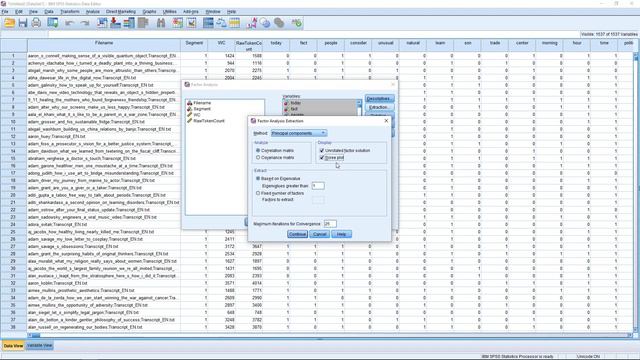Select the Correlation matrix radio button
This screenshot has height=360, width=640.
(x=258, y=151)
